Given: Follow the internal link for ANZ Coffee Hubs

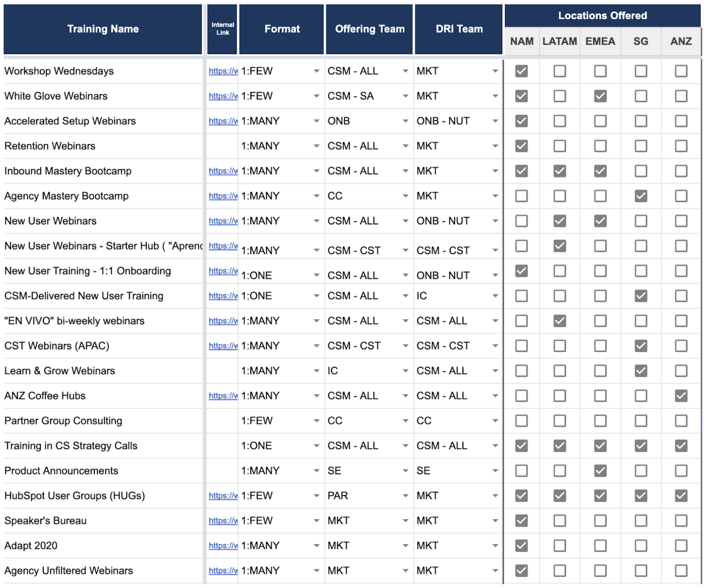Looking at the screenshot, I should (x=223, y=396).
